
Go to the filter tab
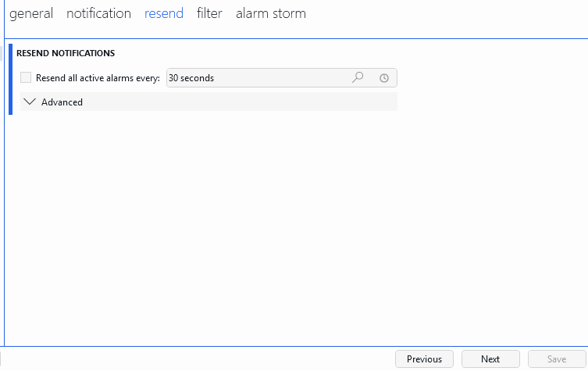click(209, 13)
